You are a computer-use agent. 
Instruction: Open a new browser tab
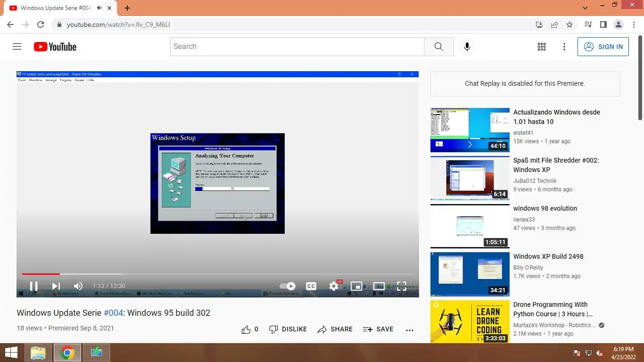tap(127, 8)
